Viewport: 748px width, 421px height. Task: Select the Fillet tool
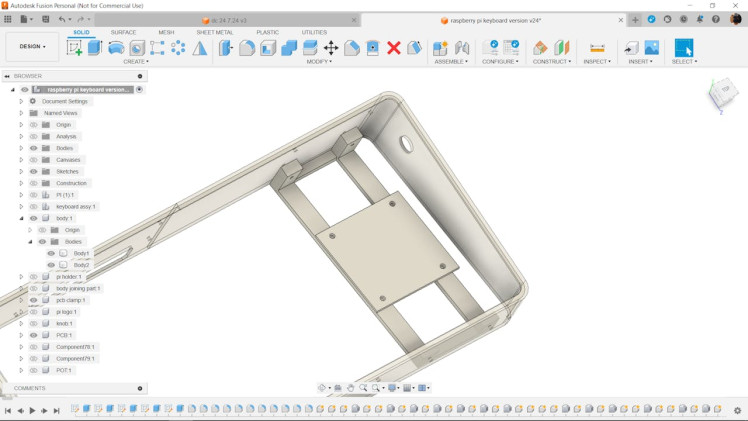[247, 48]
